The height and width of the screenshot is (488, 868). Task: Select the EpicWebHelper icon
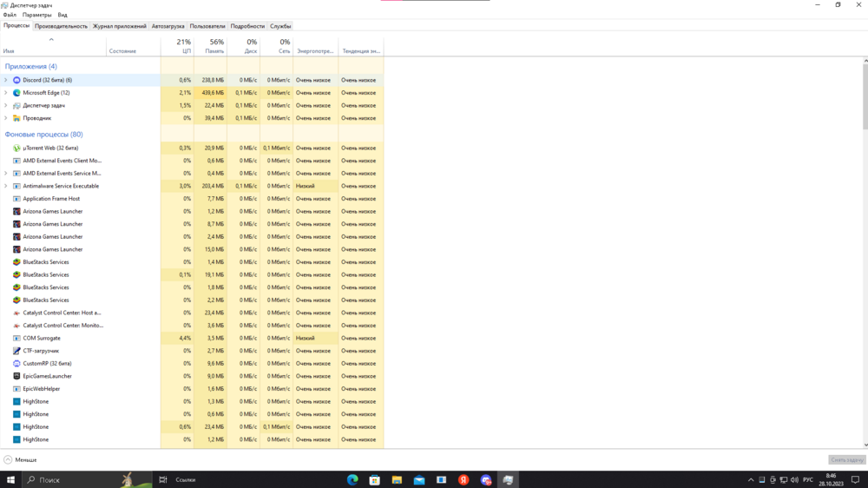point(16,389)
